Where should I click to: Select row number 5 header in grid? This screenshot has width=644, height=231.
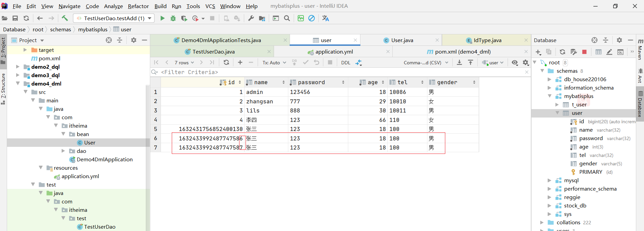pos(155,129)
